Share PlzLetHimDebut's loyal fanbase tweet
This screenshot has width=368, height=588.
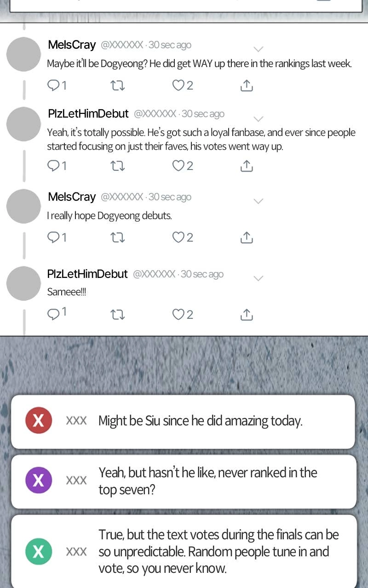(x=247, y=166)
